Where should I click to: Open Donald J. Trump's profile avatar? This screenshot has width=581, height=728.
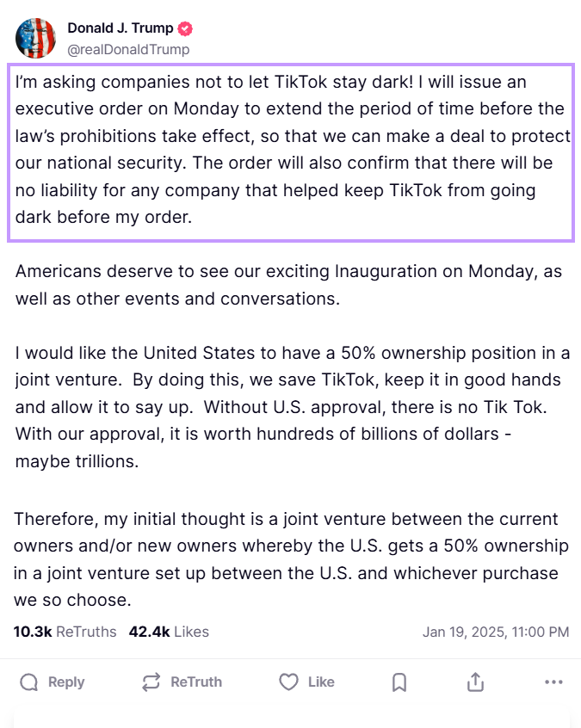point(36,38)
